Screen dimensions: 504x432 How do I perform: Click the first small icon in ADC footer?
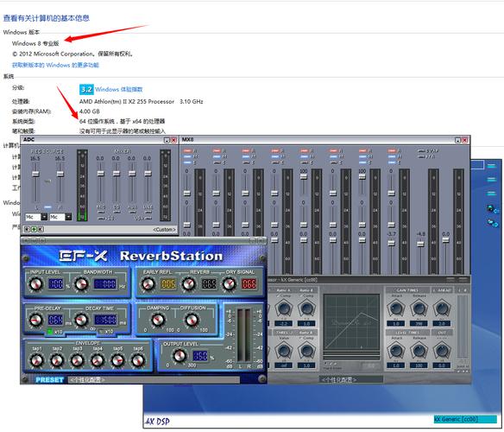(x=27, y=230)
